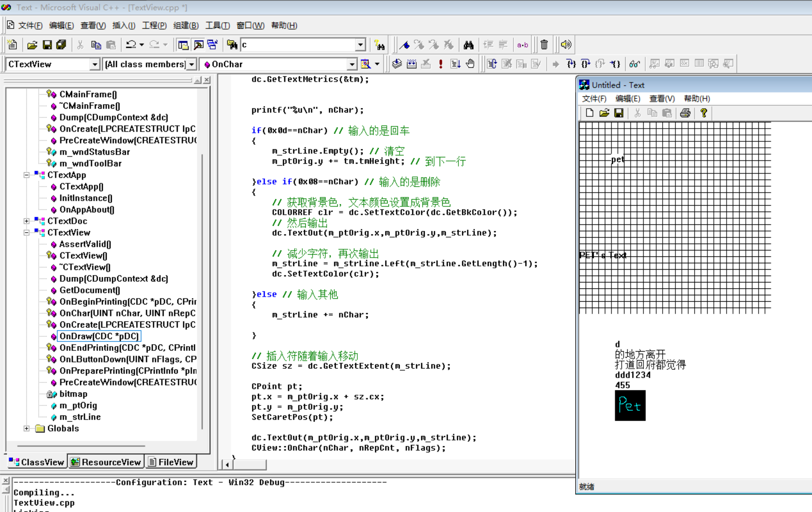Click the QuickWatch glasses icon
Image resolution: width=812 pixels, height=512 pixels.
click(634, 64)
